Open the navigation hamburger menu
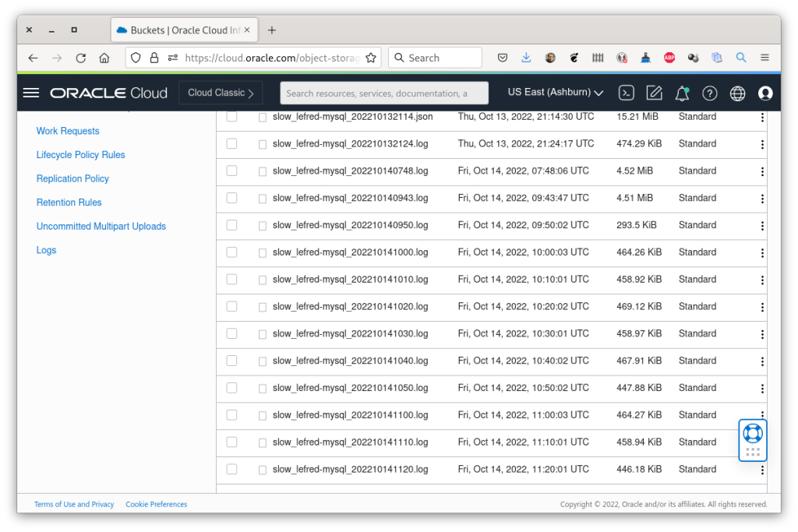Viewport: 798px width, 532px height. (x=30, y=92)
